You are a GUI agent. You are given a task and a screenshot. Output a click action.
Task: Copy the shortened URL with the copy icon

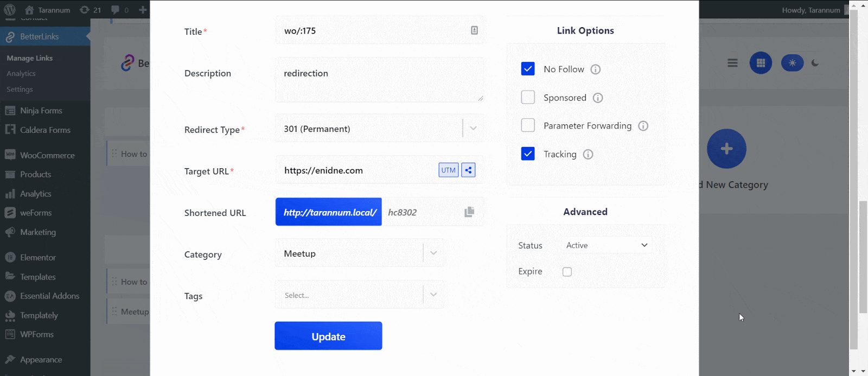pos(469,212)
